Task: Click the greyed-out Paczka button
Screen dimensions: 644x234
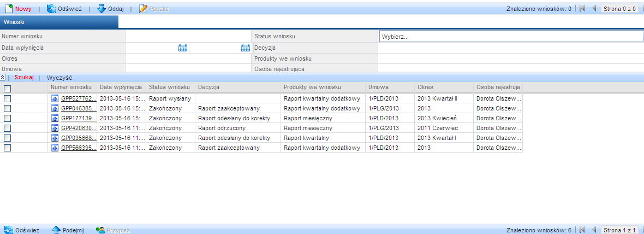Action: click(153, 9)
